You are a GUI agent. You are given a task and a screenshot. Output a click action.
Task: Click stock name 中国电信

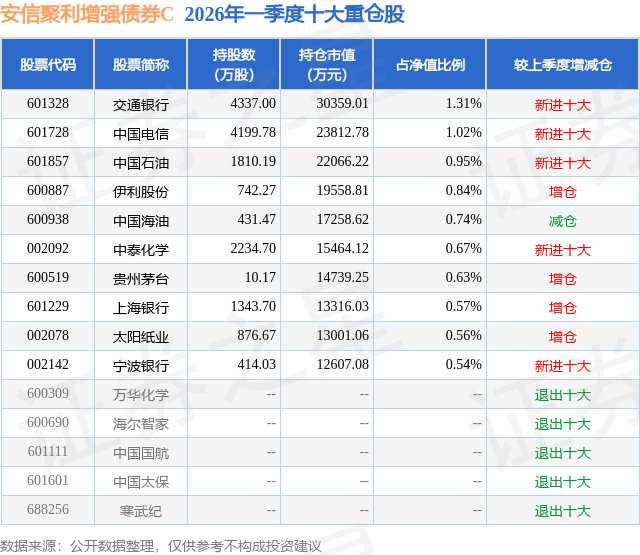(x=141, y=134)
